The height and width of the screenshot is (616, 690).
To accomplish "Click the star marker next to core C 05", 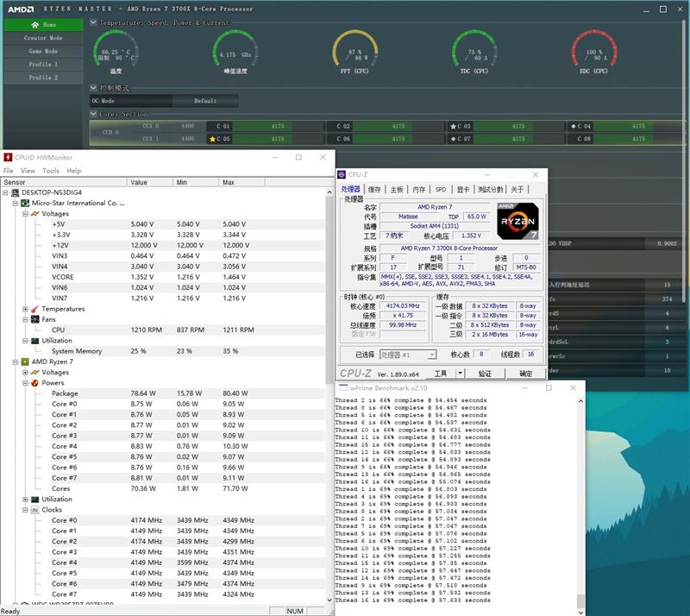I will (213, 138).
